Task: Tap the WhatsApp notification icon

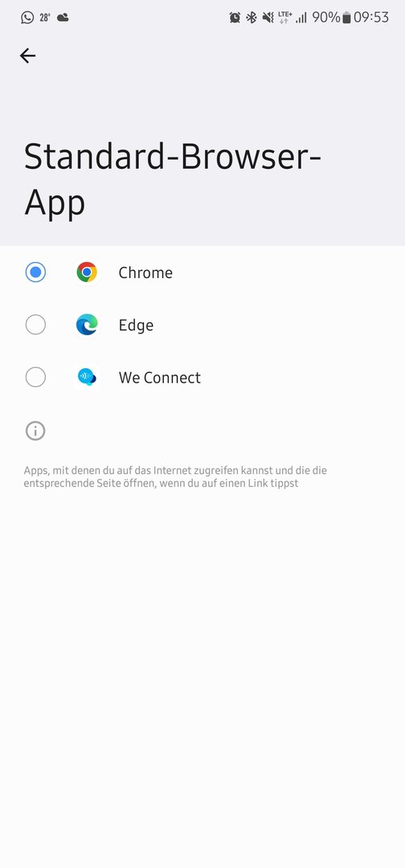Action: tap(27, 18)
